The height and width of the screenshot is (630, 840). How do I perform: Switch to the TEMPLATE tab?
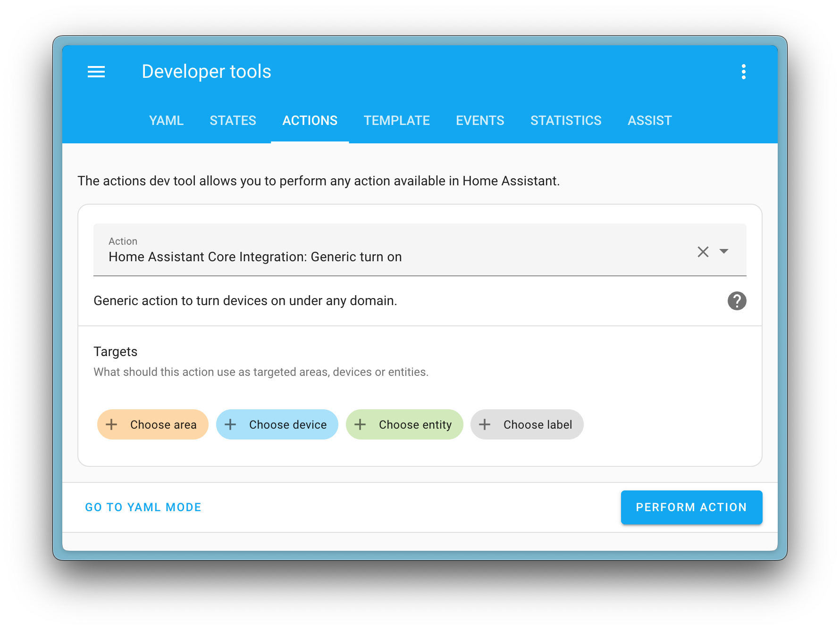pyautogui.click(x=396, y=121)
